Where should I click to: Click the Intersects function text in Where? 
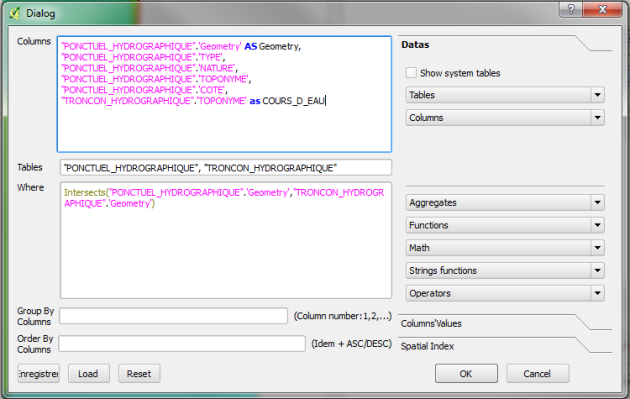84,193
